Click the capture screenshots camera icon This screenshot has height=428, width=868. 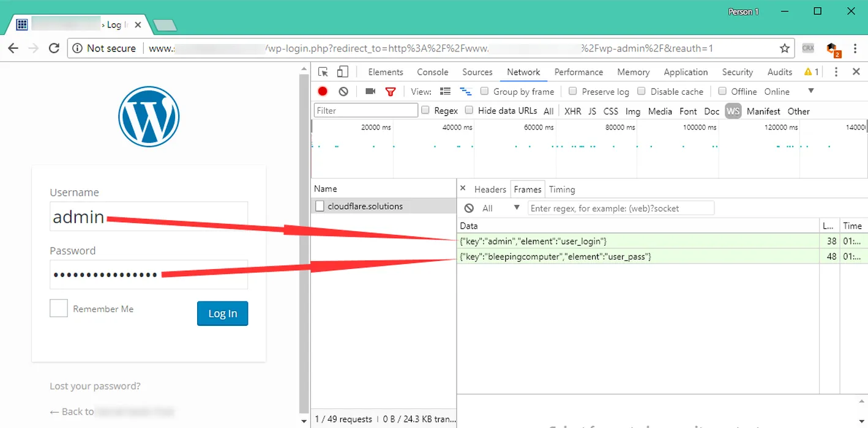(370, 91)
